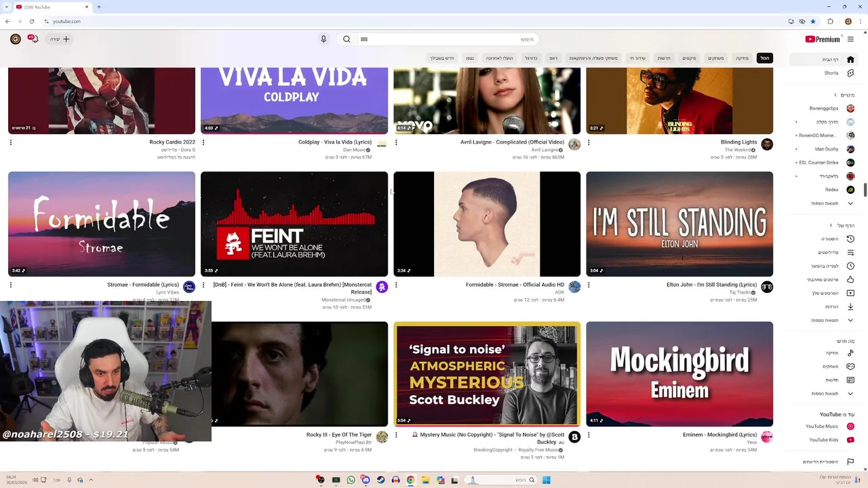Select the 'הכול' (All) filter chip
The width and height of the screenshot is (868, 488).
(x=765, y=58)
